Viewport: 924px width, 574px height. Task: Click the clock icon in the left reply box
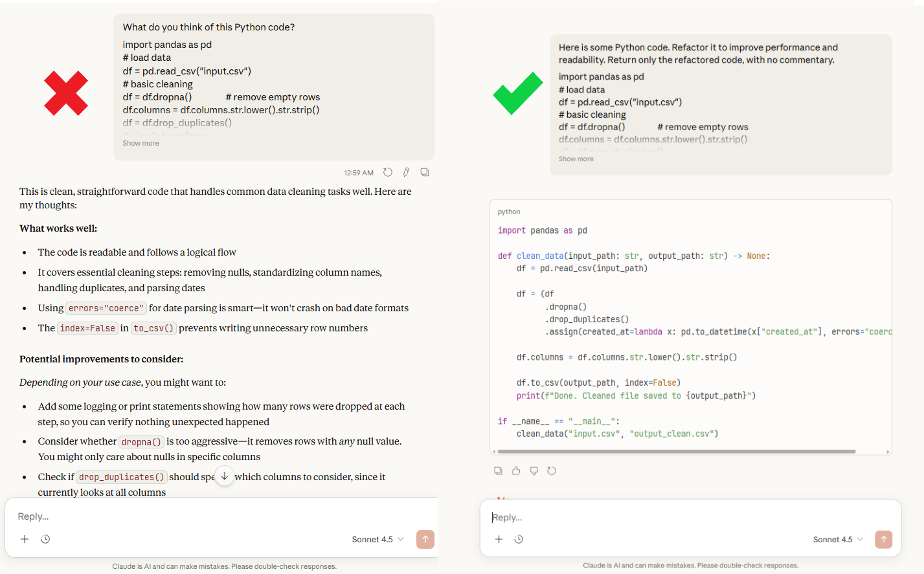pyautogui.click(x=45, y=539)
